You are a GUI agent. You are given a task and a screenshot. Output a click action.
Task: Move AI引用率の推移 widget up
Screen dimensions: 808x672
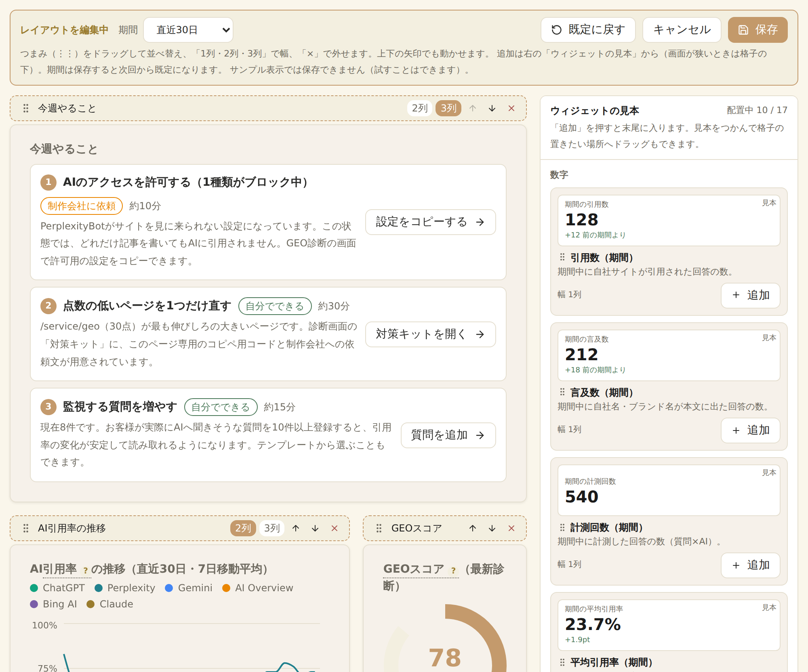pyautogui.click(x=296, y=528)
